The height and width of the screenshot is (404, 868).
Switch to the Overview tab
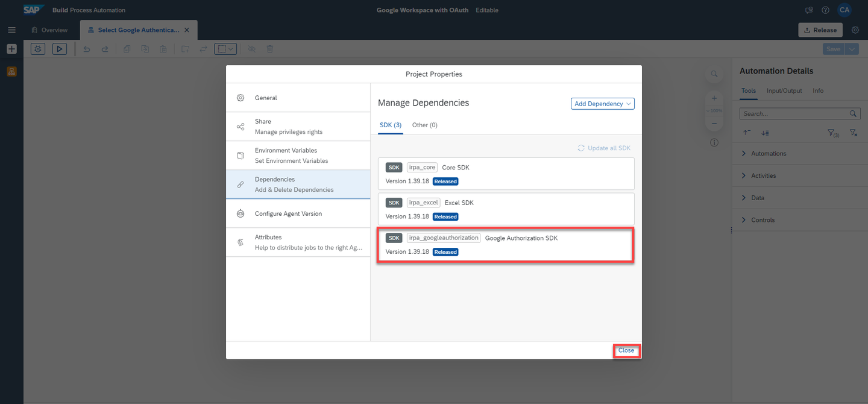(49, 30)
